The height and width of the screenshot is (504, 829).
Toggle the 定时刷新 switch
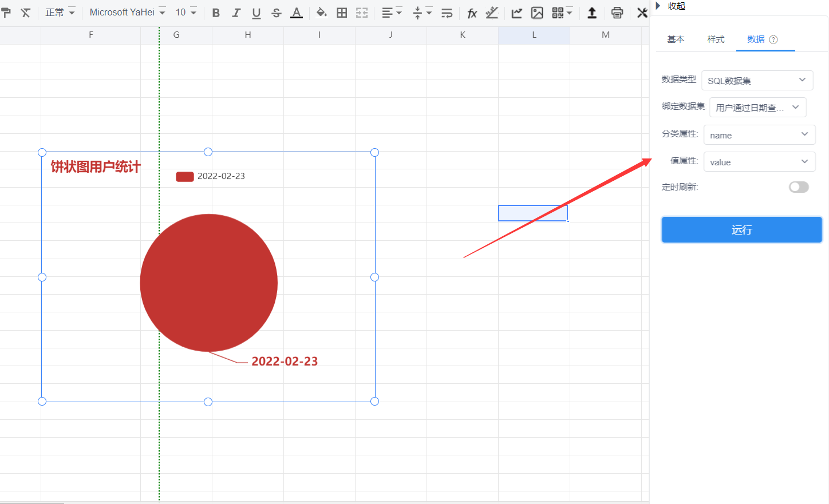(799, 187)
